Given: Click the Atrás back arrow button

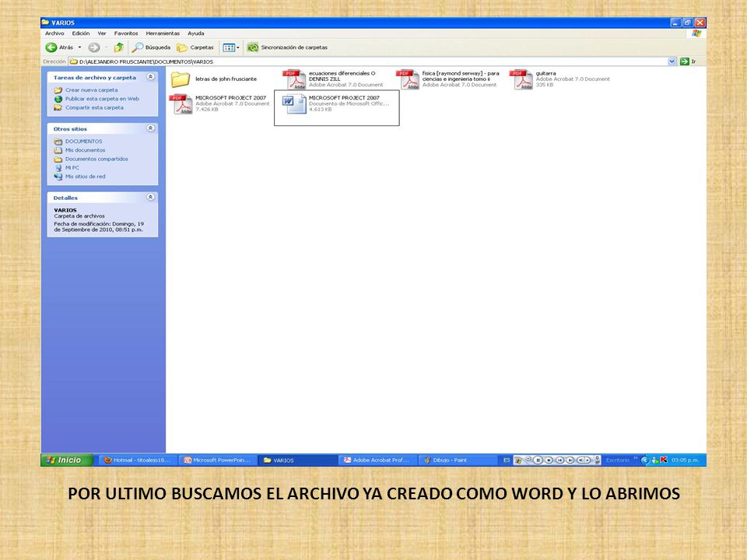Looking at the screenshot, I should [59, 47].
